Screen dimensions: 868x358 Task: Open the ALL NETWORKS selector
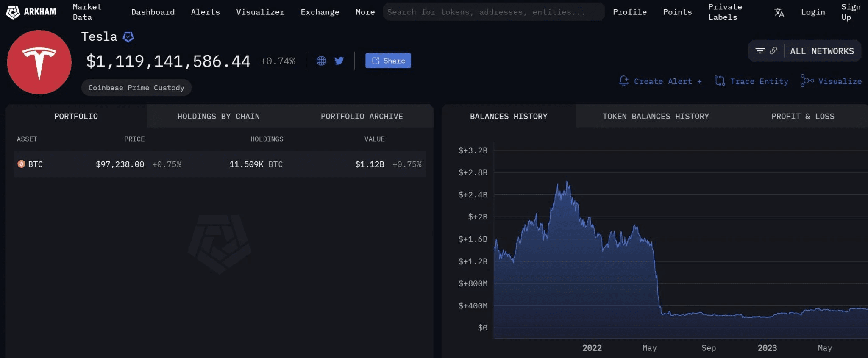coord(822,51)
